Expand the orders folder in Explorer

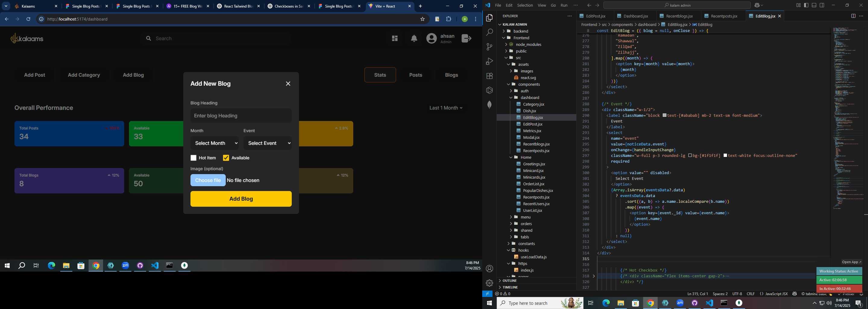point(526,224)
